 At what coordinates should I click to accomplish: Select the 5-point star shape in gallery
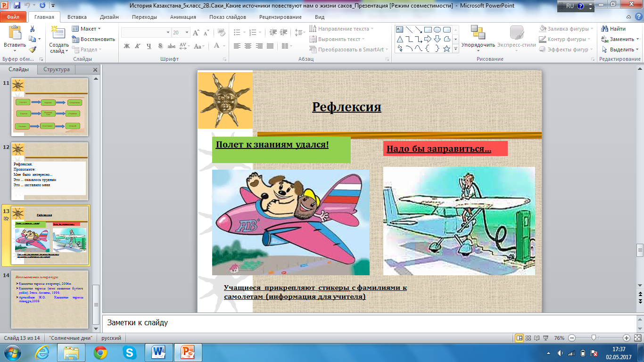(446, 49)
